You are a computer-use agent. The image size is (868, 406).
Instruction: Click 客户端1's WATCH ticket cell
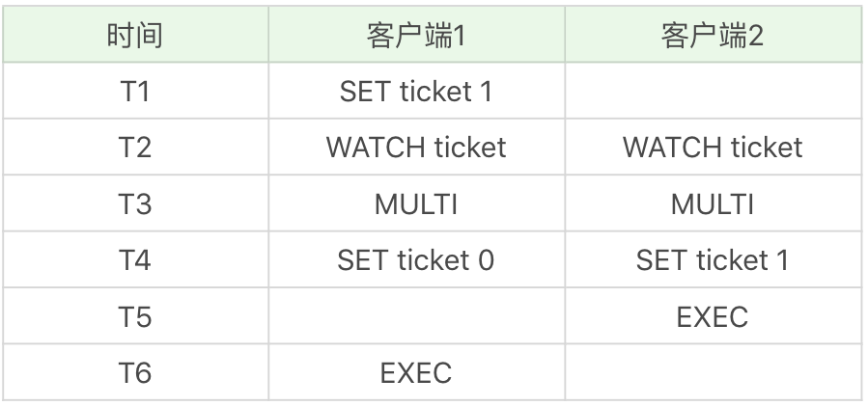tap(416, 148)
